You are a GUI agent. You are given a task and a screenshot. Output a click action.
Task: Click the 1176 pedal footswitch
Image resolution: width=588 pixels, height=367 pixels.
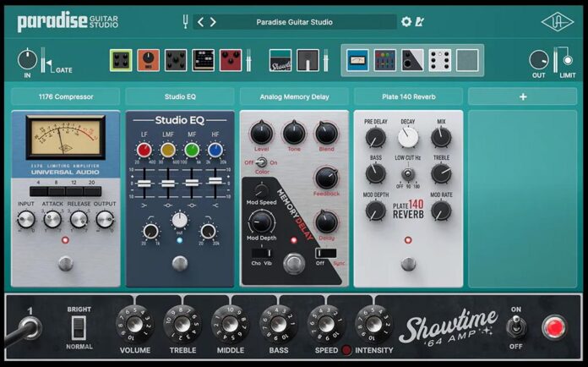pyautogui.click(x=66, y=264)
